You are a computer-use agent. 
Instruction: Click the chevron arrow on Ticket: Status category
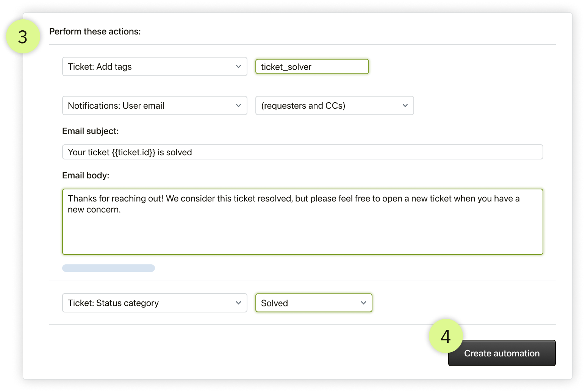coord(238,303)
